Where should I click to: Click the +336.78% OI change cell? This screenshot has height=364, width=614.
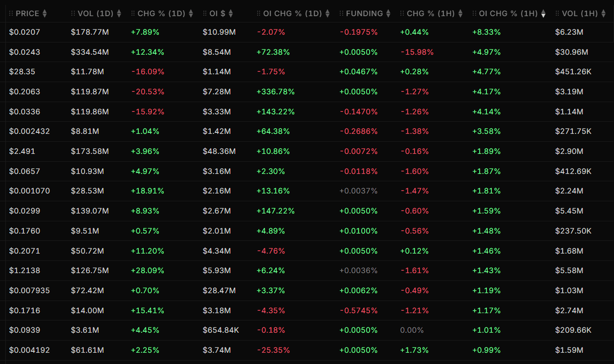pyautogui.click(x=276, y=92)
